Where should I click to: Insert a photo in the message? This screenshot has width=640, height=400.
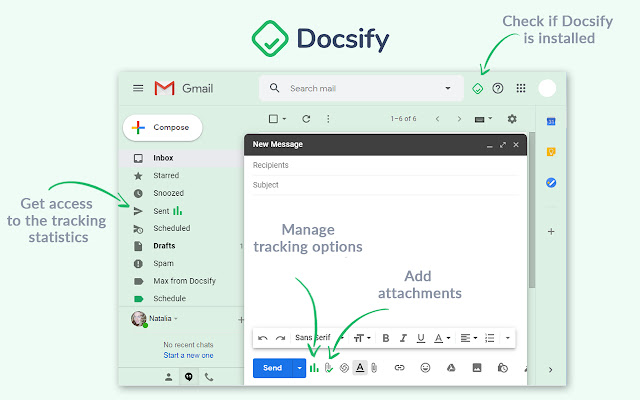(477, 368)
